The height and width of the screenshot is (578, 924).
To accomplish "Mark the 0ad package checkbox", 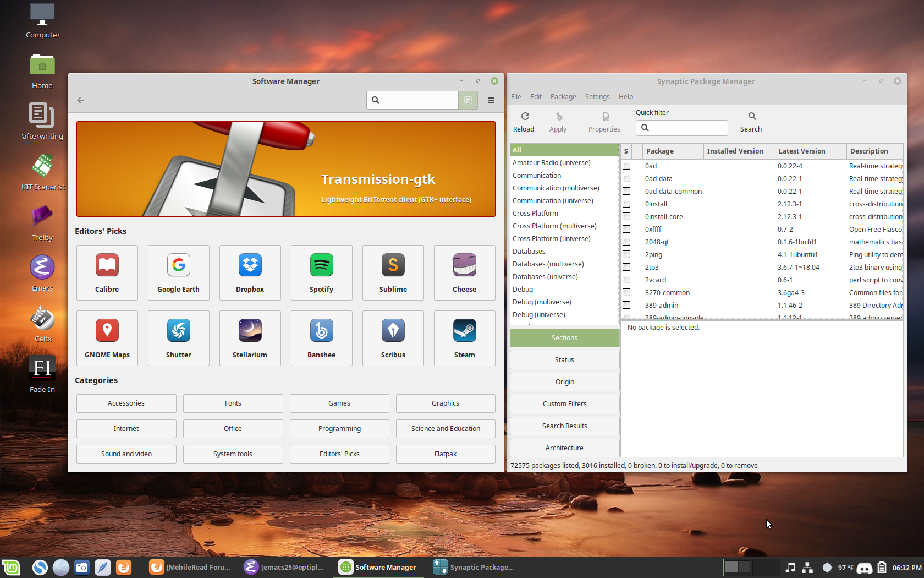I will pos(626,166).
